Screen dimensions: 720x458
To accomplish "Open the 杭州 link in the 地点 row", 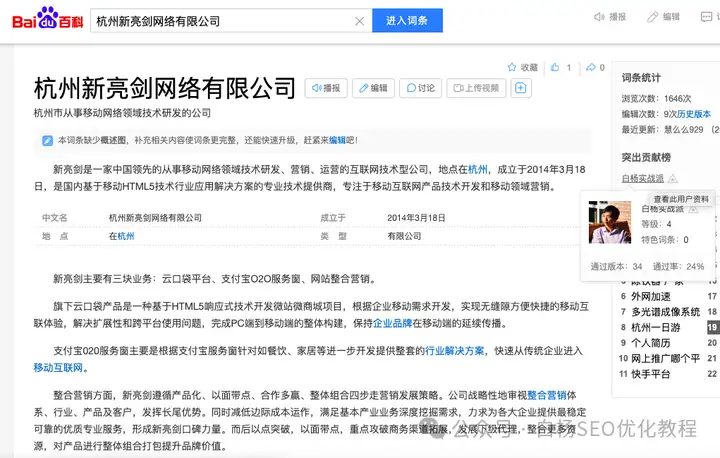I will coord(126,236).
